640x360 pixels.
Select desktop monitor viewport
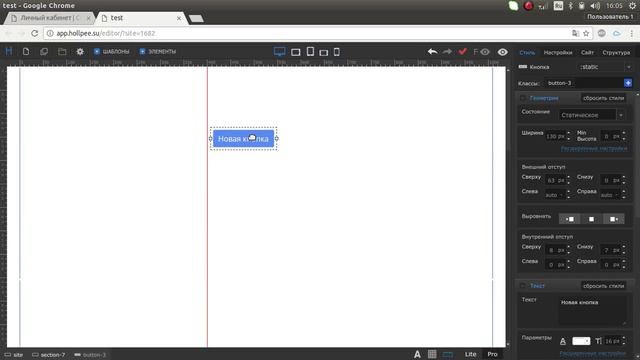tap(280, 51)
